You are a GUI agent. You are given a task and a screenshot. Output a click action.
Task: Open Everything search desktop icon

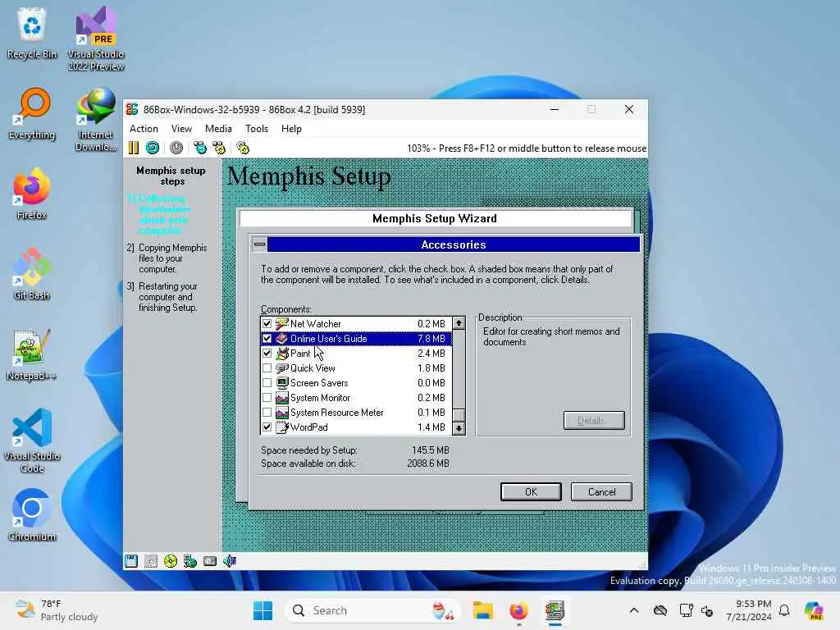32,113
